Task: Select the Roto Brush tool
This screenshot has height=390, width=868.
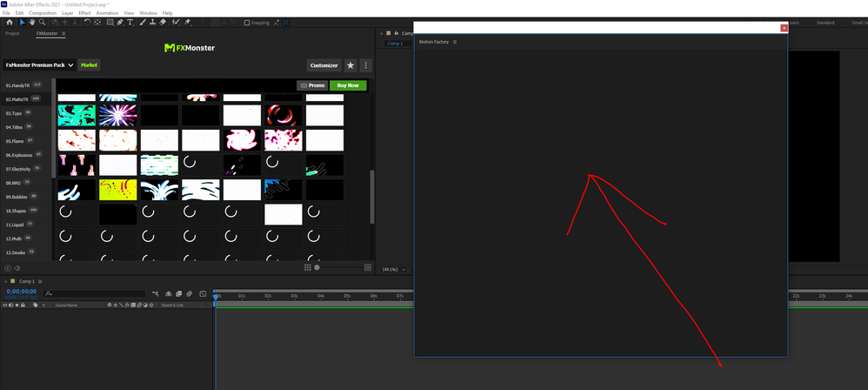Action: pyautogui.click(x=176, y=22)
